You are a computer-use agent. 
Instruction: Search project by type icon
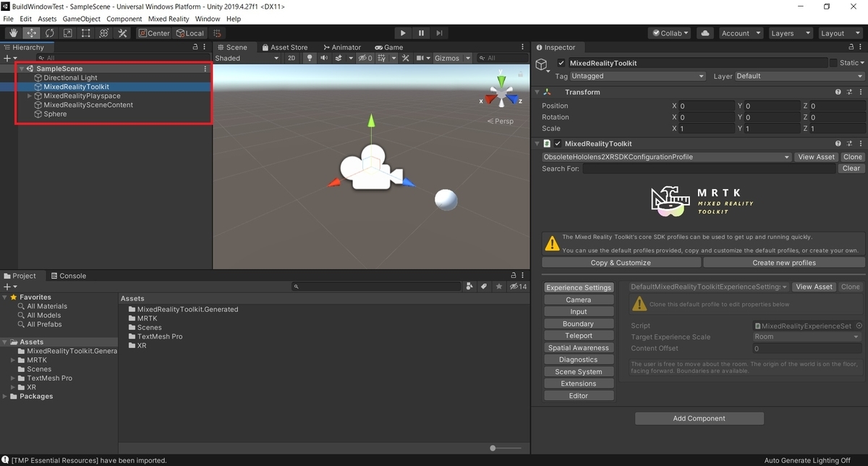click(x=470, y=287)
